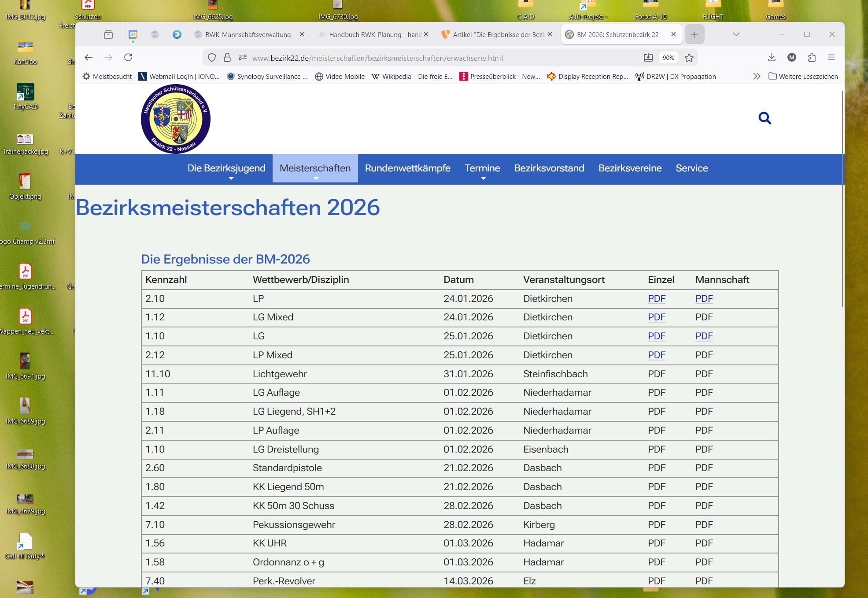This screenshot has height=598, width=868.
Task: Click the 90% zoom level indicator
Action: [x=668, y=58]
